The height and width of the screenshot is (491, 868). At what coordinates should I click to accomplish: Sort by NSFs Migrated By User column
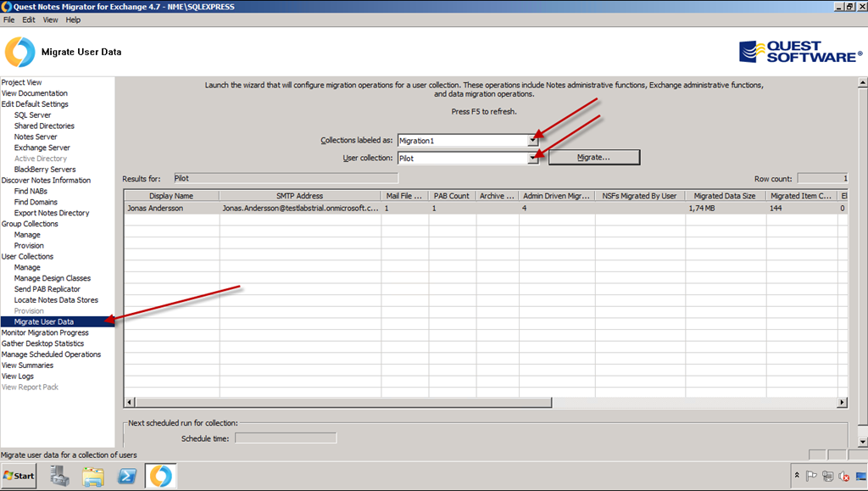(x=640, y=196)
